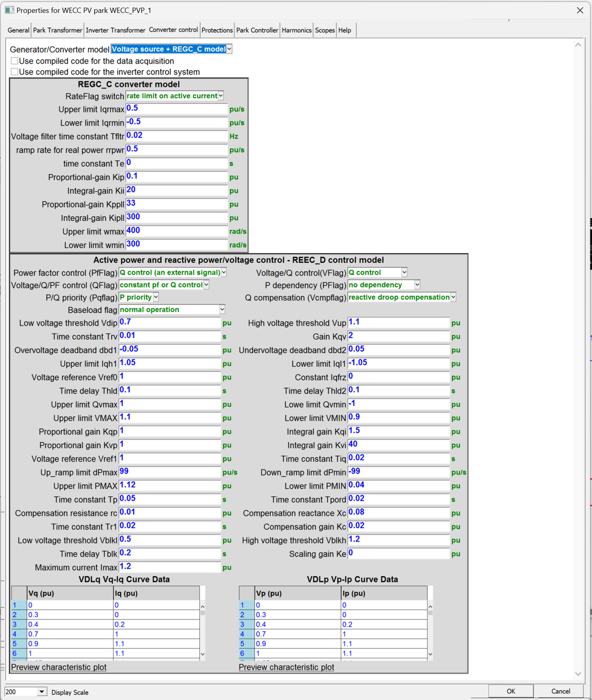Open the Voltage/Q control (VFlag) dropdown
This screenshot has width=592, height=700.
(x=404, y=272)
